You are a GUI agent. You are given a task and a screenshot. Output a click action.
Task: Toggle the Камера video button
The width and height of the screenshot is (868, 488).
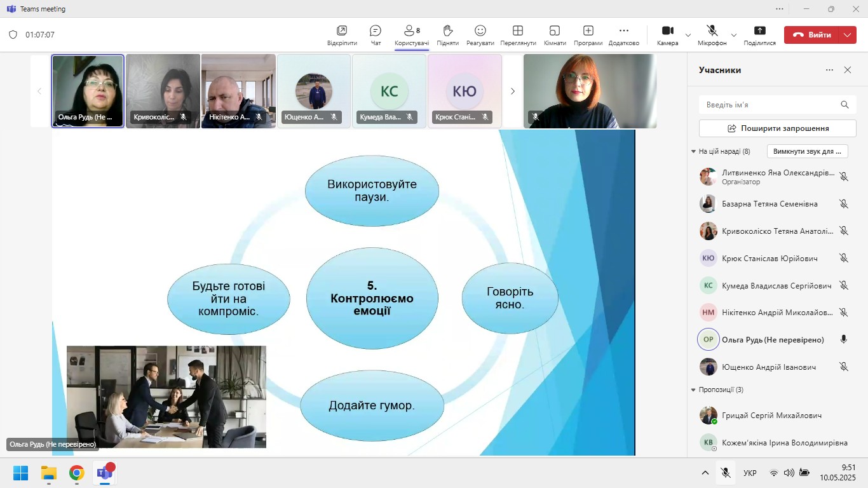[x=667, y=35]
